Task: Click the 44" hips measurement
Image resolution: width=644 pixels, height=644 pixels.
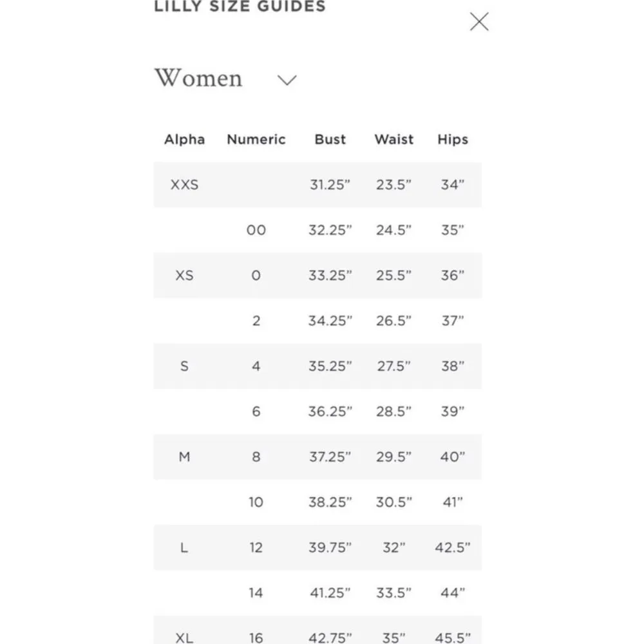Action: coord(452,593)
